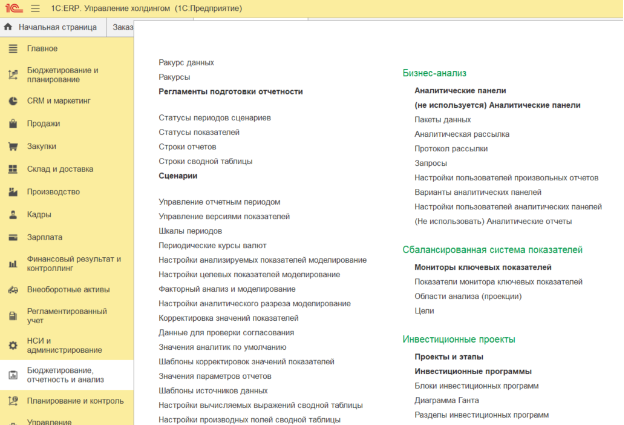This screenshot has width=624, height=425.
Task: Open the Запросы link
Action: click(431, 163)
